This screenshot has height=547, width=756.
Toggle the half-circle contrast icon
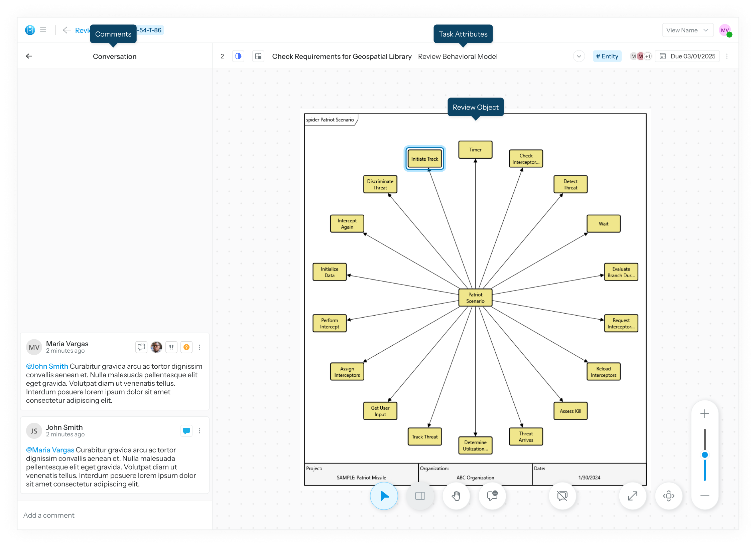(238, 56)
